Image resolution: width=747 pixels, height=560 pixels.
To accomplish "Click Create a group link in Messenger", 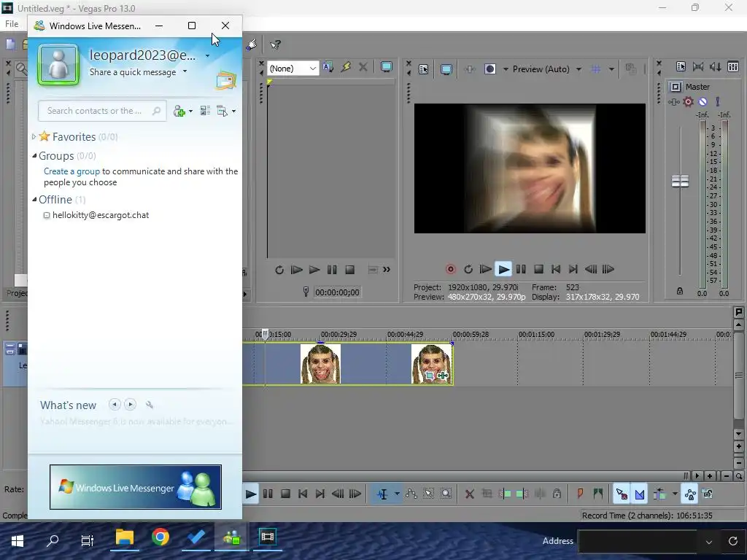I will [x=72, y=171].
